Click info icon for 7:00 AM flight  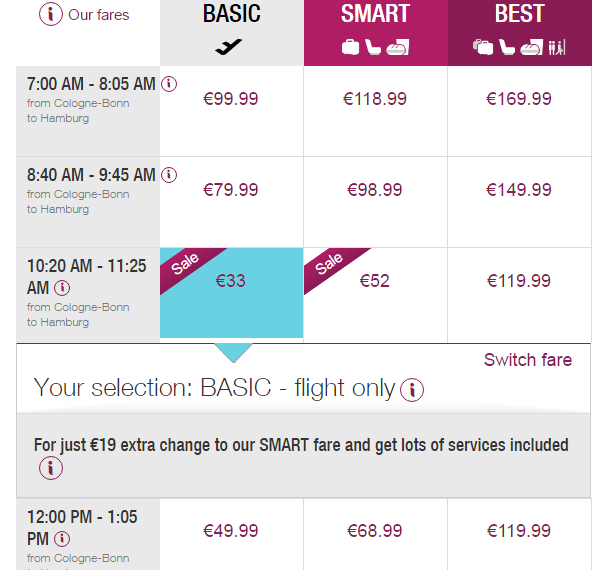pos(169,84)
